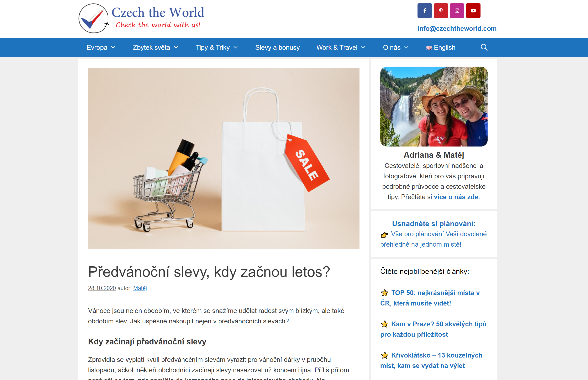
Task: Open the O nás submenu
Action: coord(395,47)
